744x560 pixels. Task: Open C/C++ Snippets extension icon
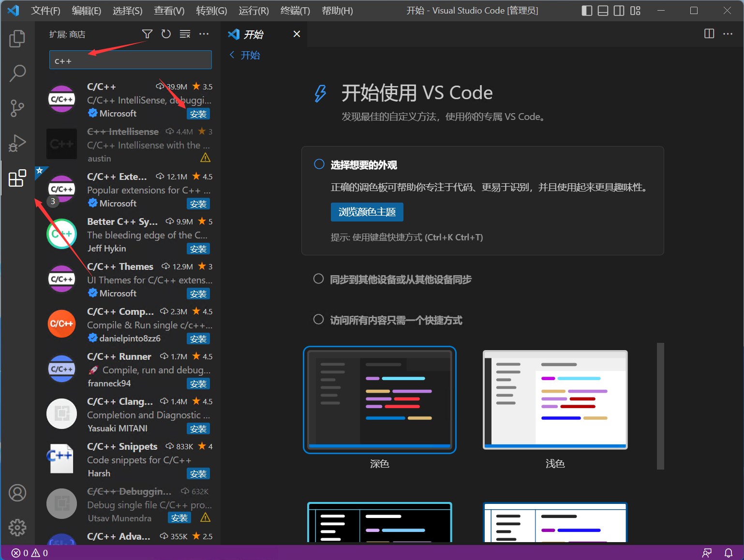click(61, 459)
